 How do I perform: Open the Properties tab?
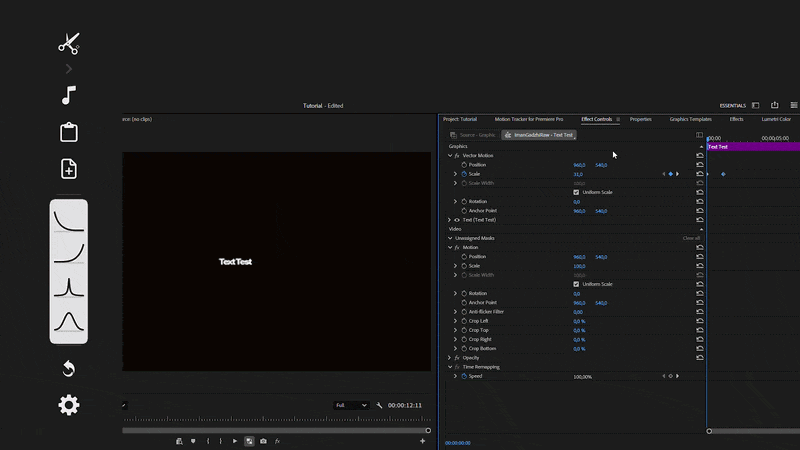pos(640,119)
